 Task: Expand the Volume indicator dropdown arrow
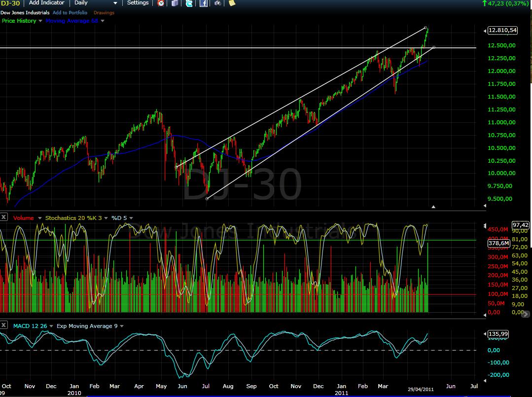(x=40, y=218)
